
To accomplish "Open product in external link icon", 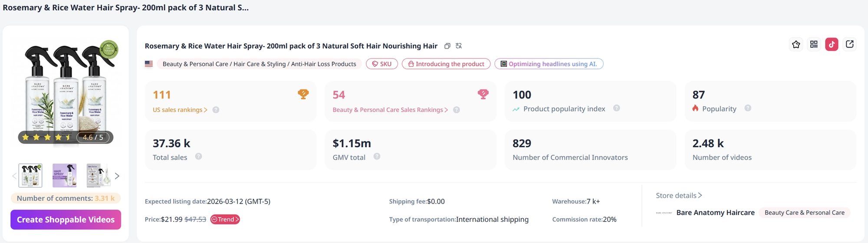I will [850, 44].
